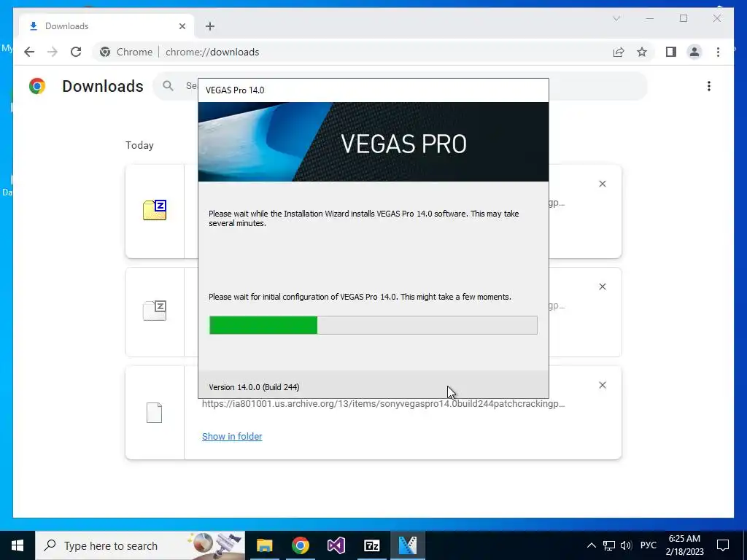The width and height of the screenshot is (747, 560).
Task: Close the Downloads tab
Action: click(x=182, y=26)
